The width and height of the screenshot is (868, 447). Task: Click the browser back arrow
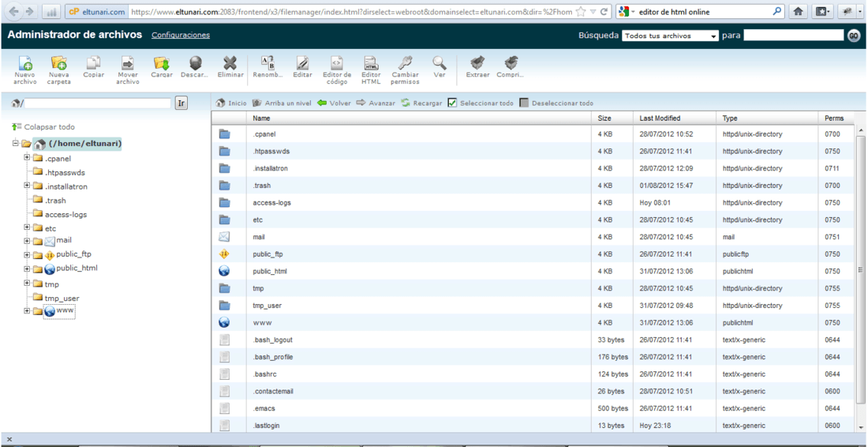14,11
